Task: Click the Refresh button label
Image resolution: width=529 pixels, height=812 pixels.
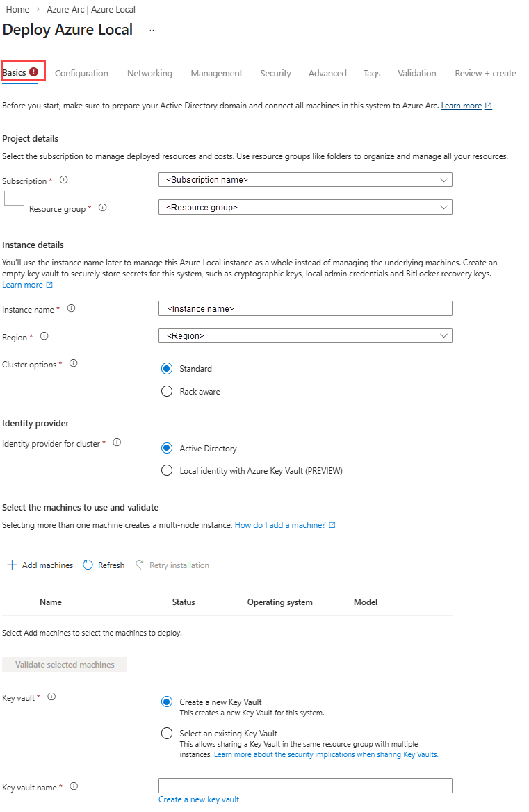Action: point(111,565)
